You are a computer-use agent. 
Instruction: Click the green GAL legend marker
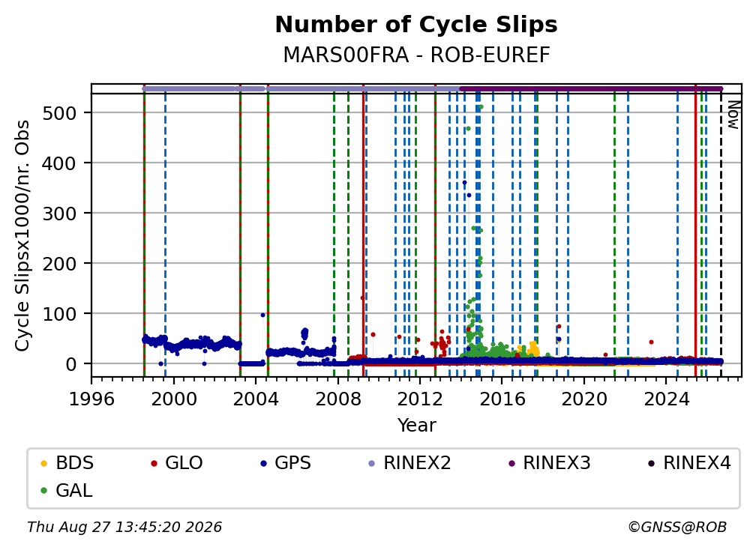[43, 491]
